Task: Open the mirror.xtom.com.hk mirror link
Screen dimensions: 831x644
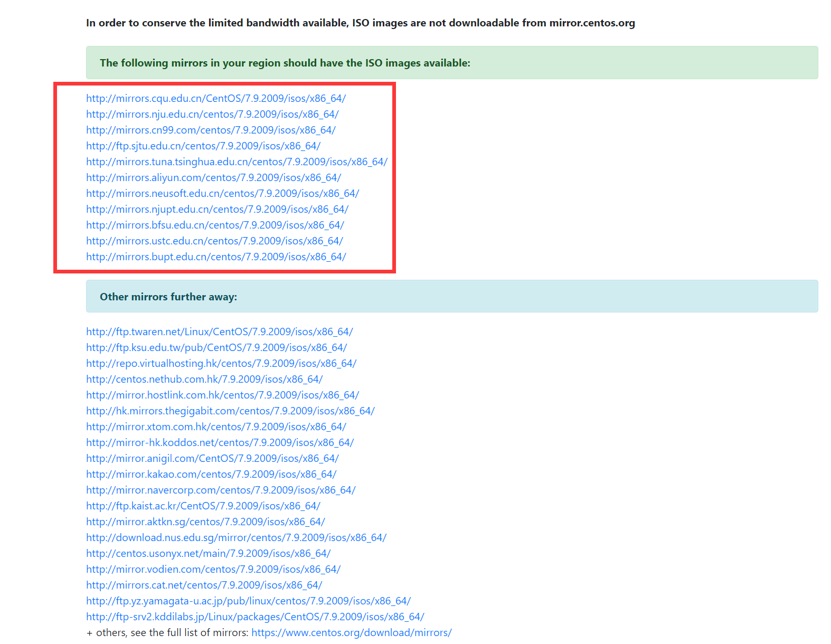Action: click(216, 427)
